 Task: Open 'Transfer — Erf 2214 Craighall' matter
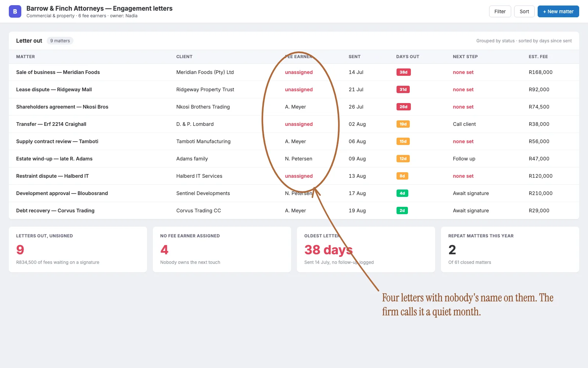pos(51,124)
